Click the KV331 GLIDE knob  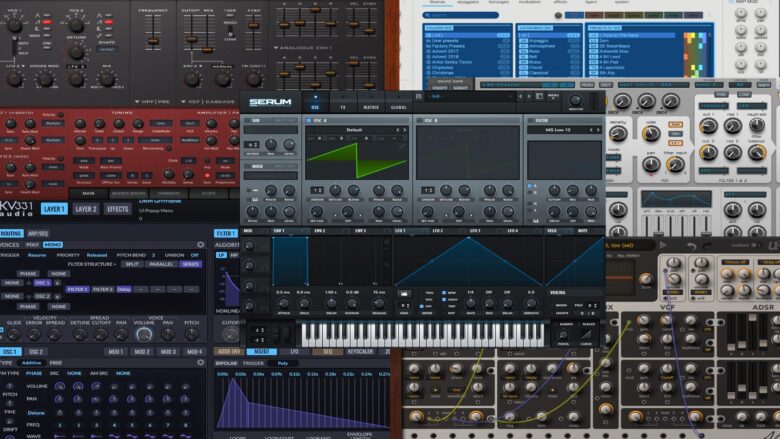click(x=13, y=335)
